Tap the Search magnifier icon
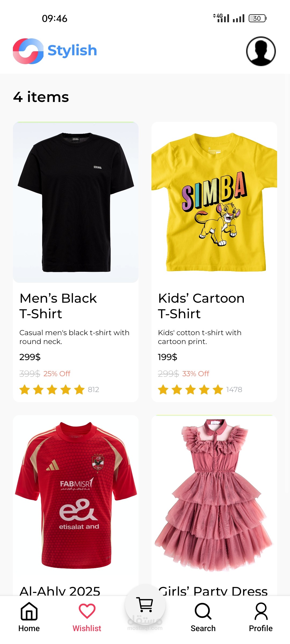This screenshot has height=644, width=290. (x=203, y=612)
